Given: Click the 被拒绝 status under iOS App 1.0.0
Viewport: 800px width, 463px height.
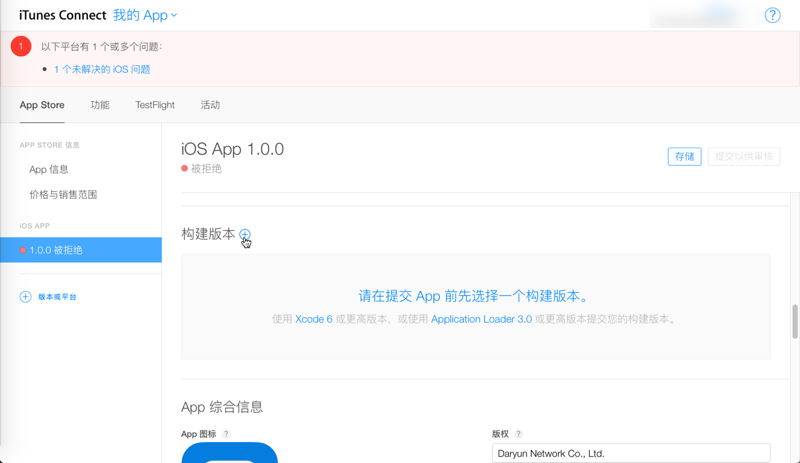Looking at the screenshot, I should coord(206,168).
